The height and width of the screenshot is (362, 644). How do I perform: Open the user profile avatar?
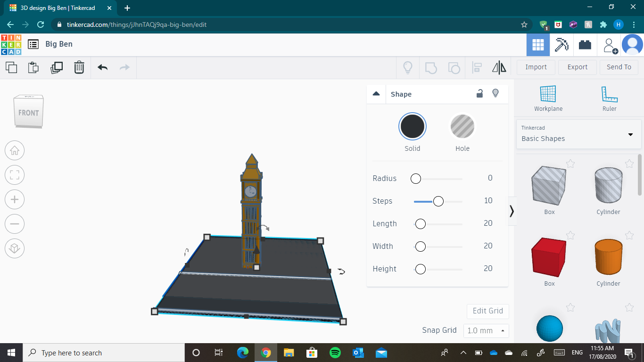tap(632, 45)
